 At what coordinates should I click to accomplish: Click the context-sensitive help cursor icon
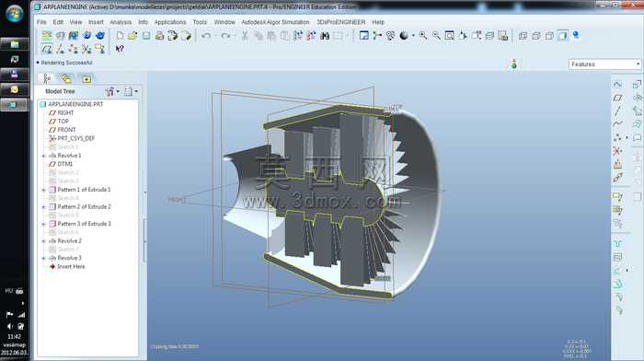120,49
